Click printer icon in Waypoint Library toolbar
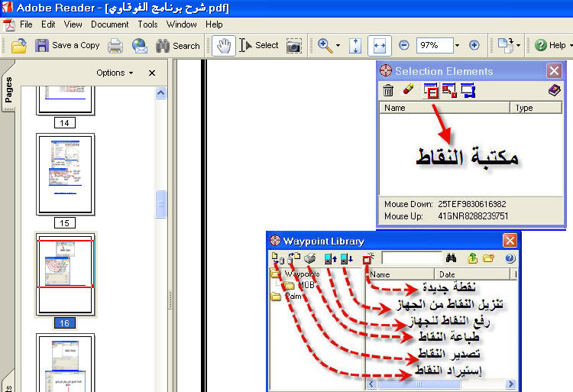 310,258
